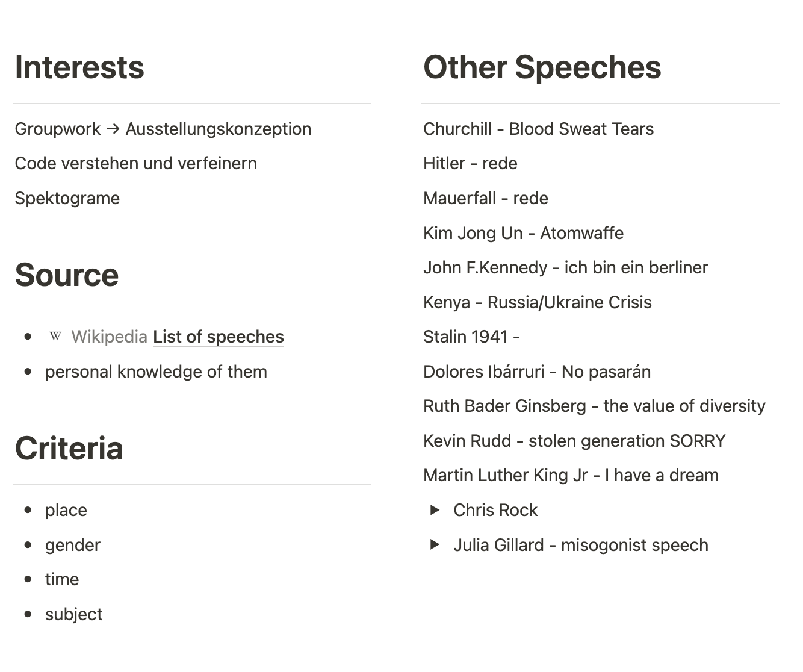Click the Martin Luther King Jr line
Image resolution: width=803 pixels, height=672 pixels.
click(x=571, y=475)
